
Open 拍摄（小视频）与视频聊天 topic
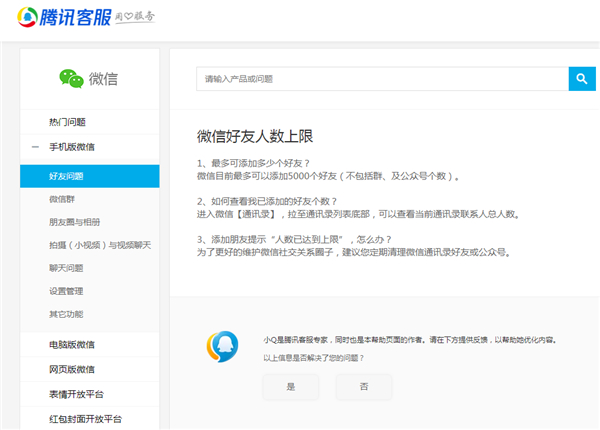tap(97, 245)
